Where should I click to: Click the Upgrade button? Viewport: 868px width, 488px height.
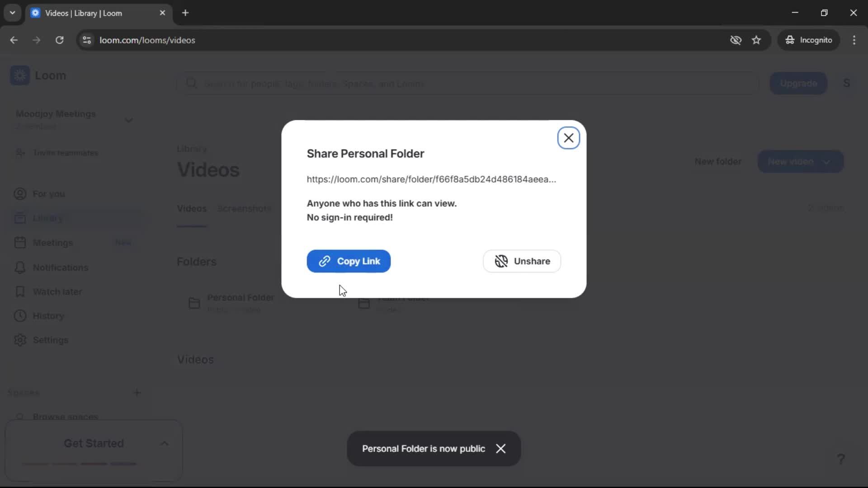point(798,83)
